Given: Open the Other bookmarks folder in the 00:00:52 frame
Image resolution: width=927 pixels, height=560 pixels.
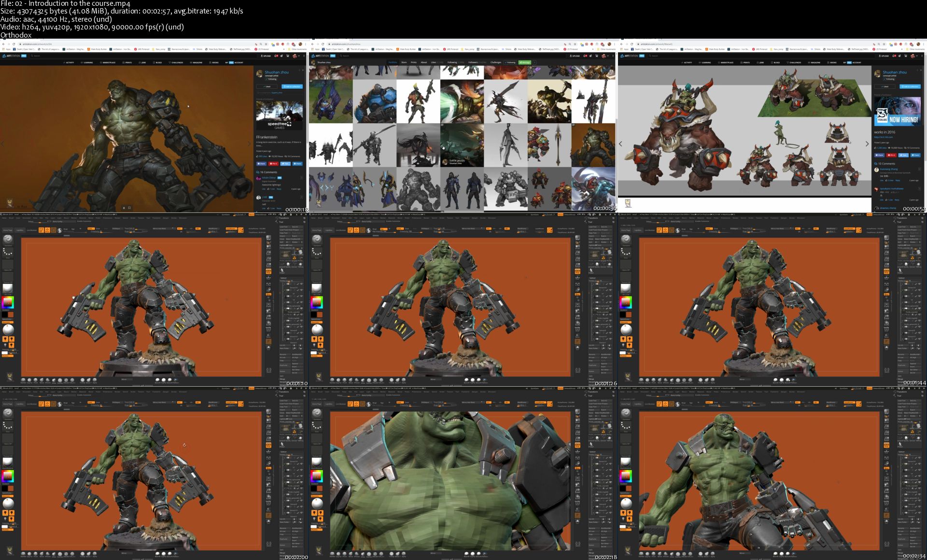Looking at the screenshot, I should [916, 49].
